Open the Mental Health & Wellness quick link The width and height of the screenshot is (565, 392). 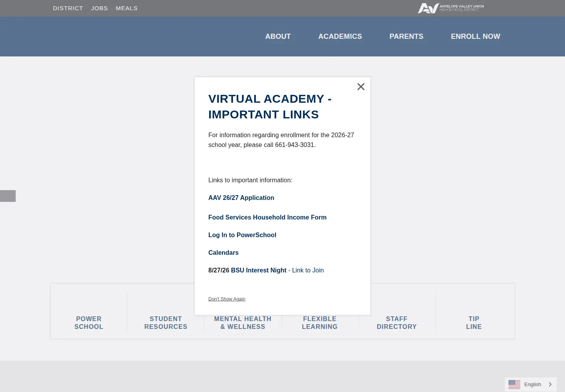pyautogui.click(x=243, y=323)
